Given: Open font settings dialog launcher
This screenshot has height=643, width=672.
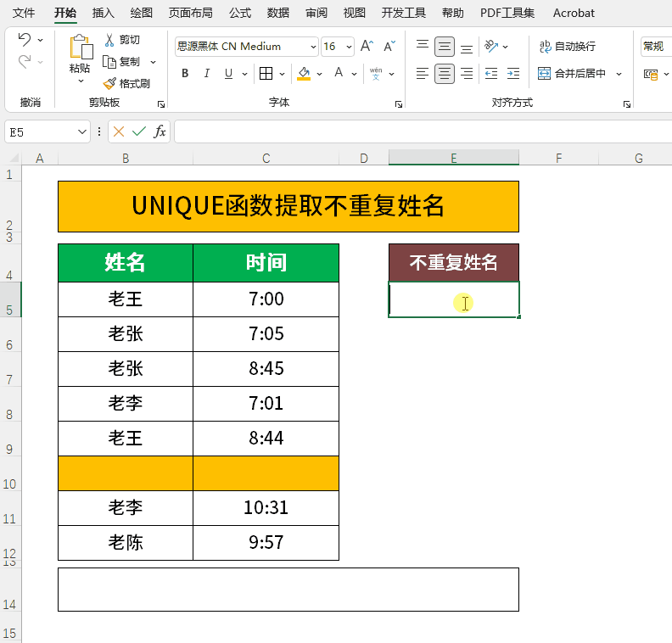Looking at the screenshot, I should 399,104.
